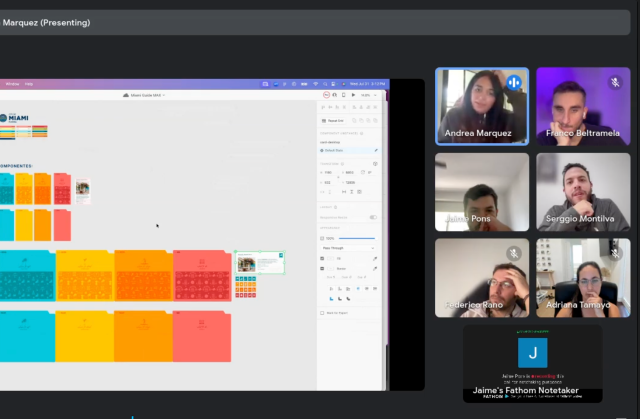Click the distribute horizontally icon at alignment row end

375,107
